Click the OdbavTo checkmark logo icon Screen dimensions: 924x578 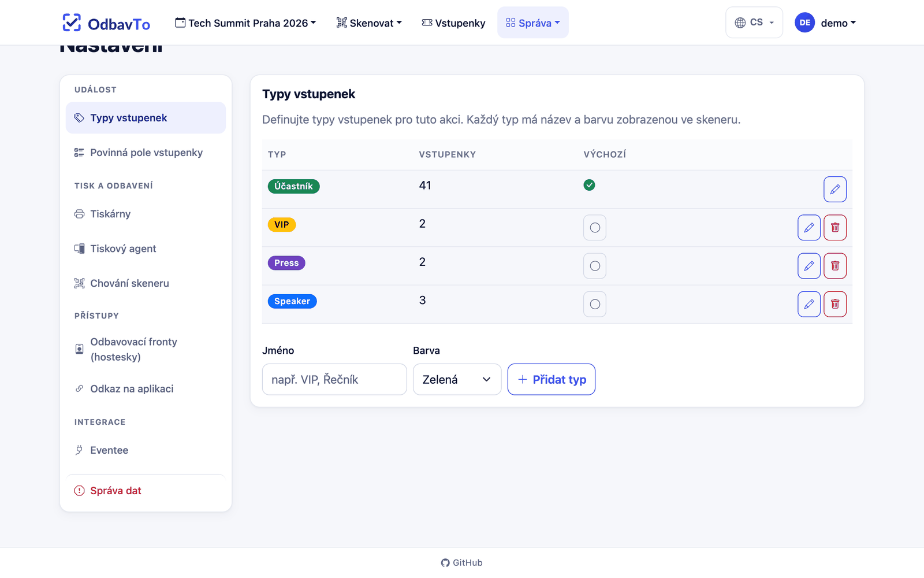pos(72,23)
